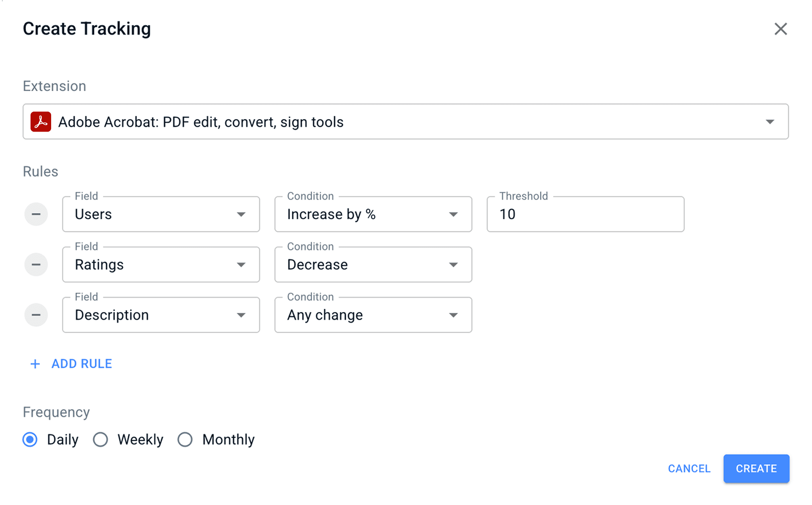Click the ADD RULE link

(x=81, y=363)
